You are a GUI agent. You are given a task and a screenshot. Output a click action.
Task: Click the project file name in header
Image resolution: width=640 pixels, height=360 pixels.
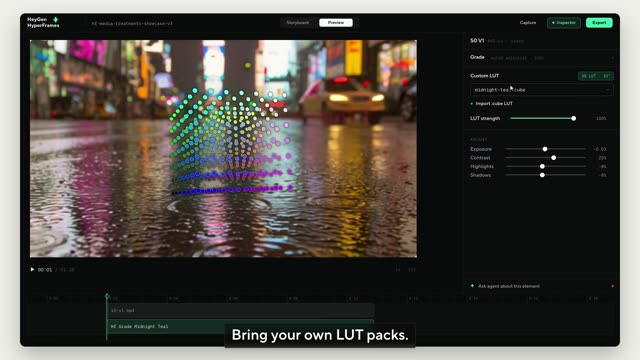pos(132,24)
